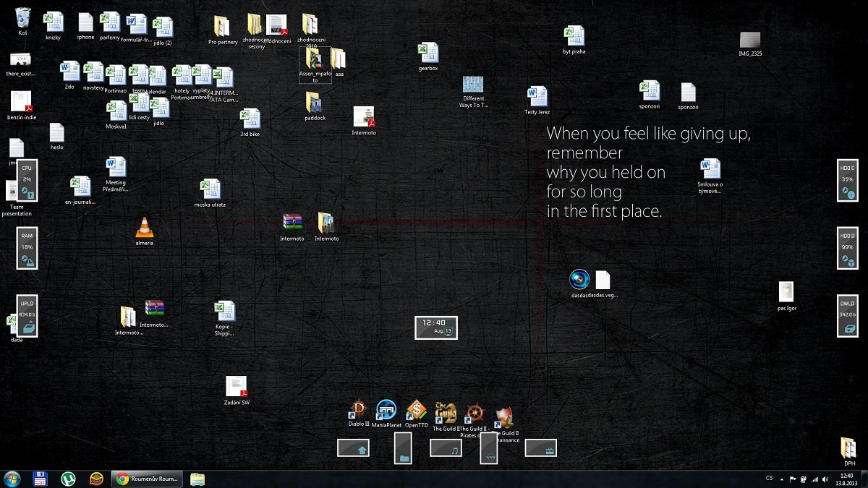This screenshot has width=868, height=488.
Task: Open the Pro partnery folder
Action: (x=222, y=27)
